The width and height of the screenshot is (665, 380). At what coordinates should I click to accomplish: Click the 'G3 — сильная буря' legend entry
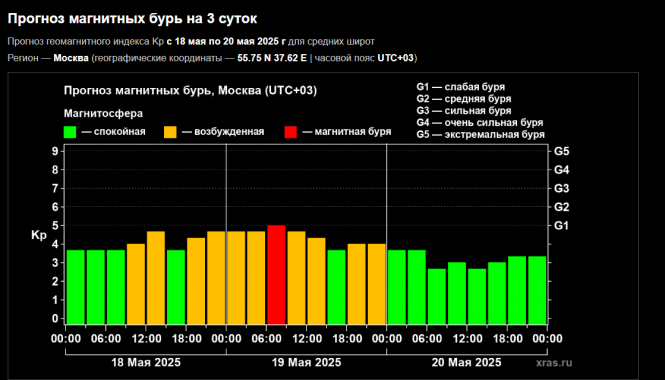pyautogui.click(x=464, y=111)
